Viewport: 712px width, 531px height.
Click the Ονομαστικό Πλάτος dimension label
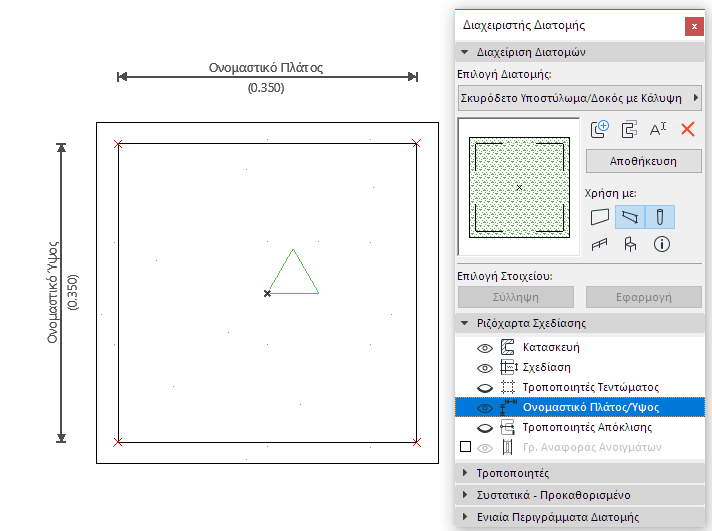pyautogui.click(x=266, y=68)
